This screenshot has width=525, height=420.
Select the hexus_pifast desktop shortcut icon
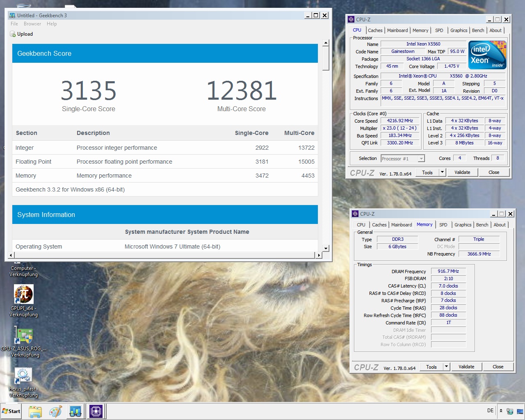[x=24, y=375]
